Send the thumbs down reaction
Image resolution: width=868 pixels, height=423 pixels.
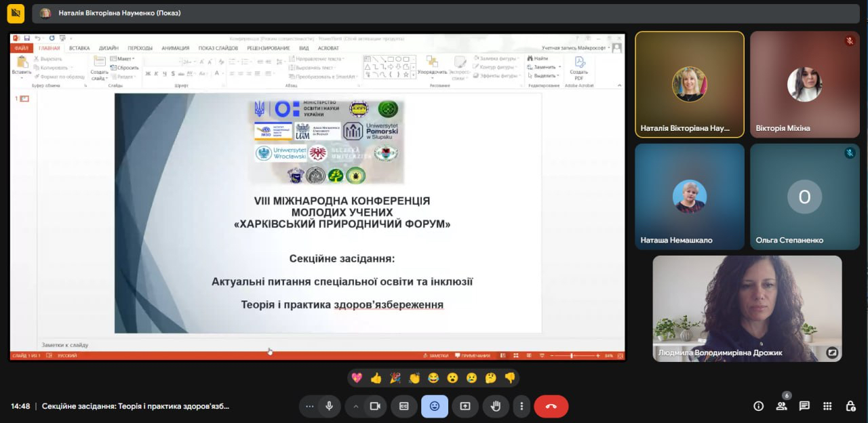pyautogui.click(x=510, y=378)
